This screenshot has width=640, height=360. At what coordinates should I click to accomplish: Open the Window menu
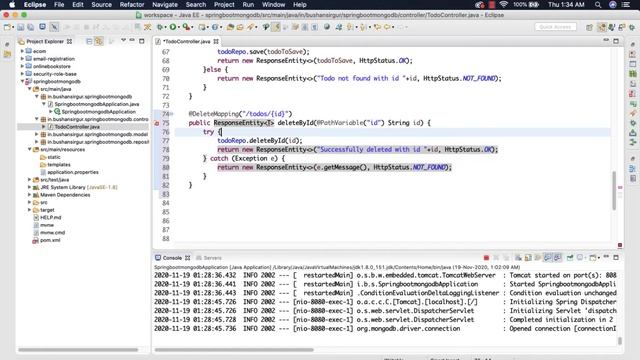[x=273, y=5]
